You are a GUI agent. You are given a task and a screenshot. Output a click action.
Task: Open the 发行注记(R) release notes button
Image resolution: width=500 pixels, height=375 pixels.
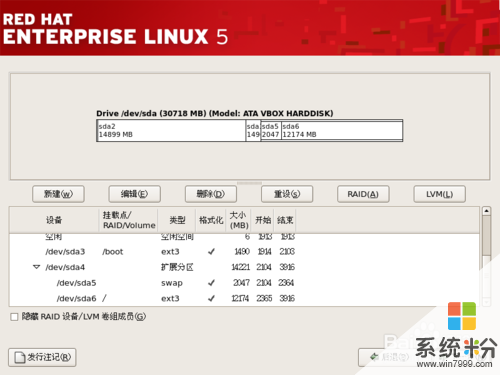[x=42, y=357]
